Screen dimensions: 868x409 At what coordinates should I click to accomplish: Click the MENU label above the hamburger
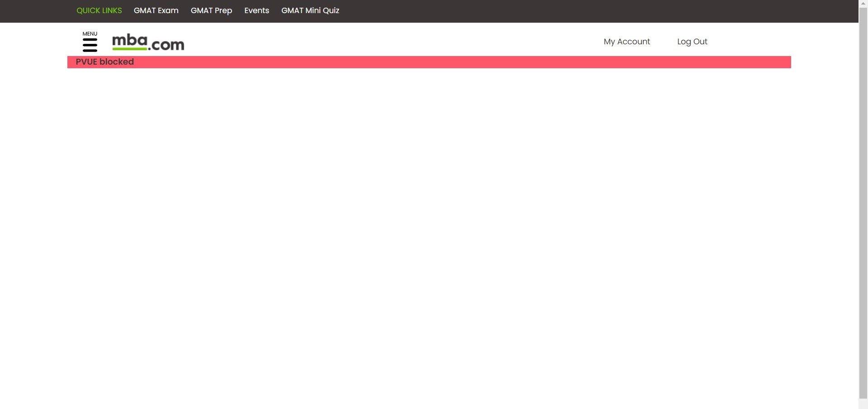point(90,33)
